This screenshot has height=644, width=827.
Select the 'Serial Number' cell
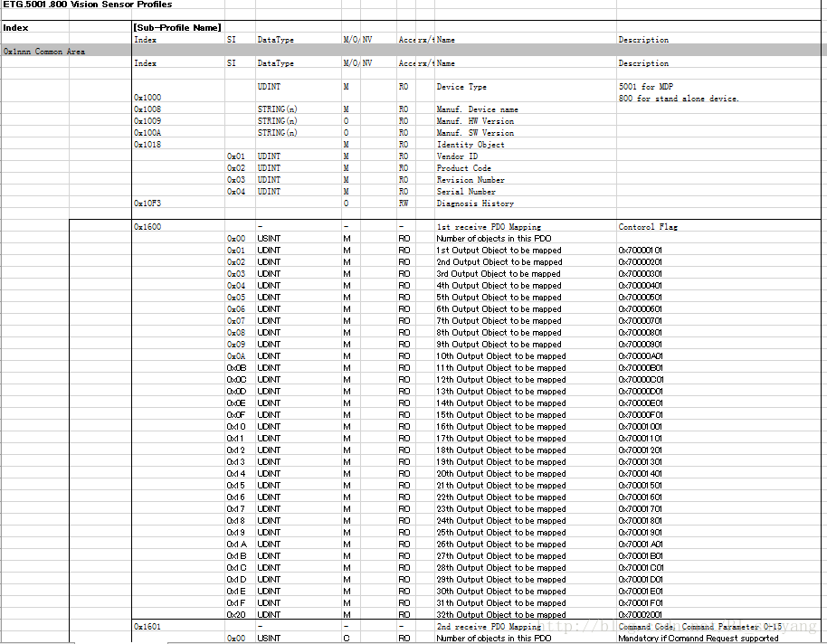coord(466,192)
